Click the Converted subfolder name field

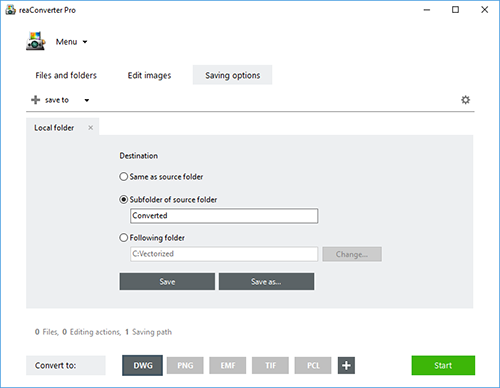click(224, 216)
